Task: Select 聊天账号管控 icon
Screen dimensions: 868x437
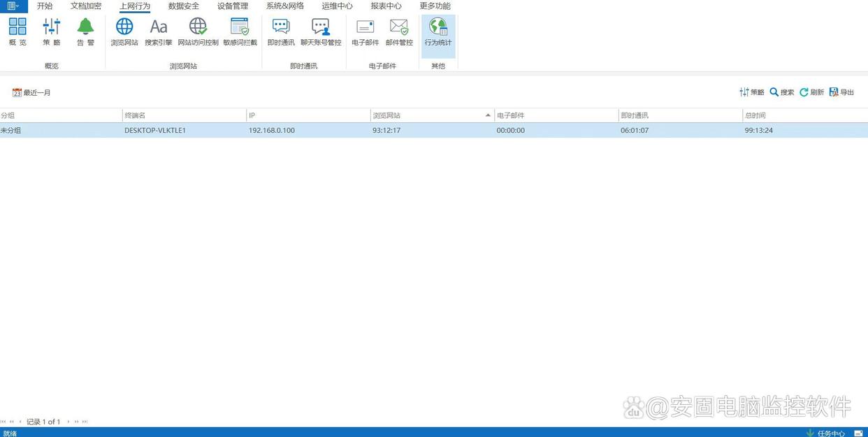Action: 321,32
